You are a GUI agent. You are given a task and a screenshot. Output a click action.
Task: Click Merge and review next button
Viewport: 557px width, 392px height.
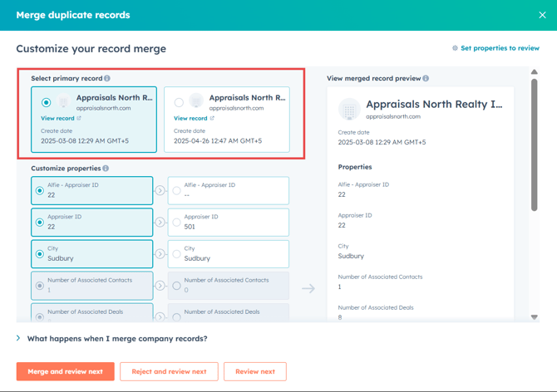click(x=64, y=371)
